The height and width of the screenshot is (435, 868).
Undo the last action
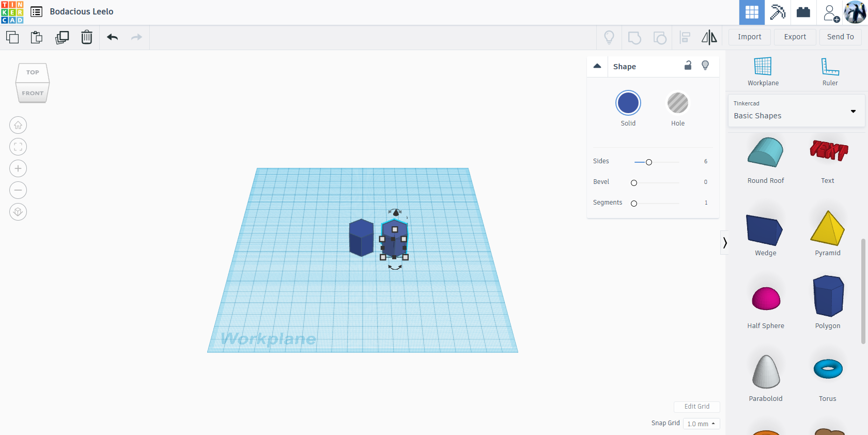[113, 37]
